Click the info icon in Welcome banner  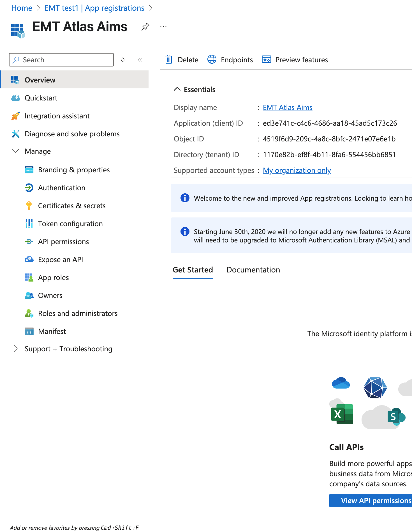pyautogui.click(x=185, y=198)
